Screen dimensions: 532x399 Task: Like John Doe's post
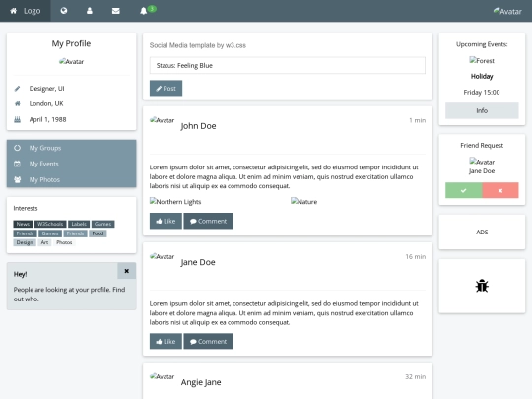click(x=166, y=221)
